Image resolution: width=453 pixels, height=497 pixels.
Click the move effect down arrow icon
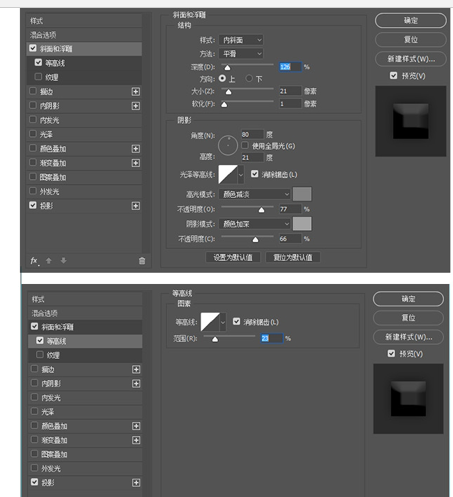coord(63,261)
